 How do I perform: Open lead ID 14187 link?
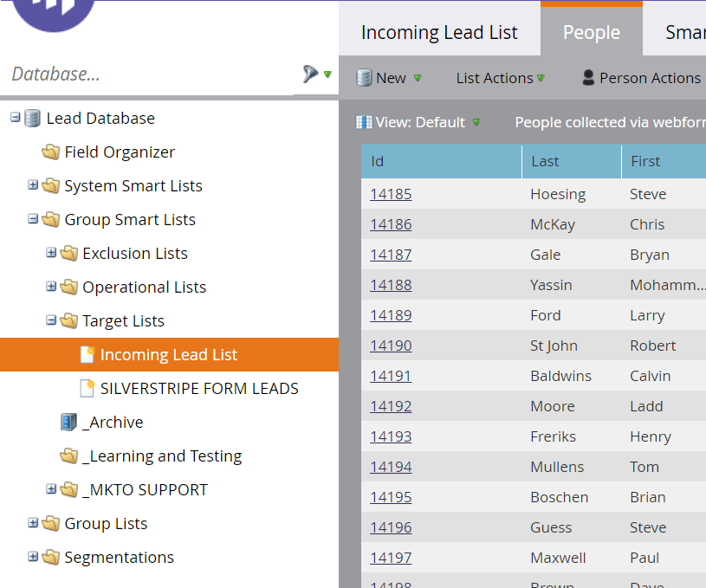coord(391,255)
